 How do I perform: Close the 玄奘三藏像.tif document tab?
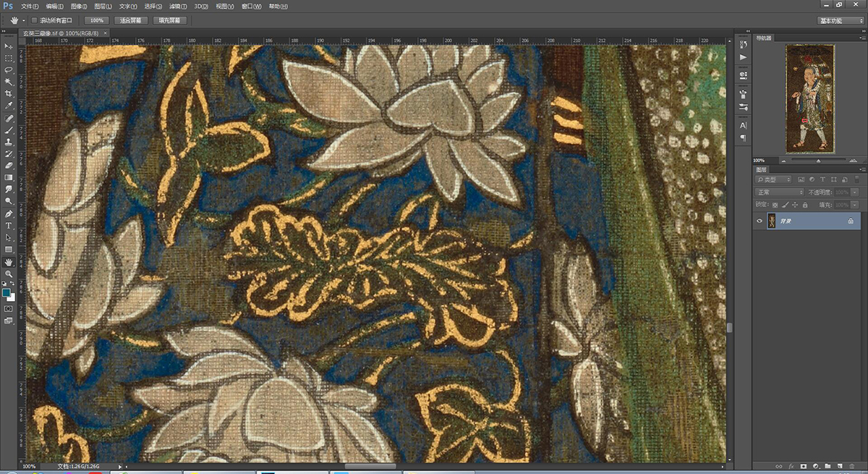click(x=105, y=33)
